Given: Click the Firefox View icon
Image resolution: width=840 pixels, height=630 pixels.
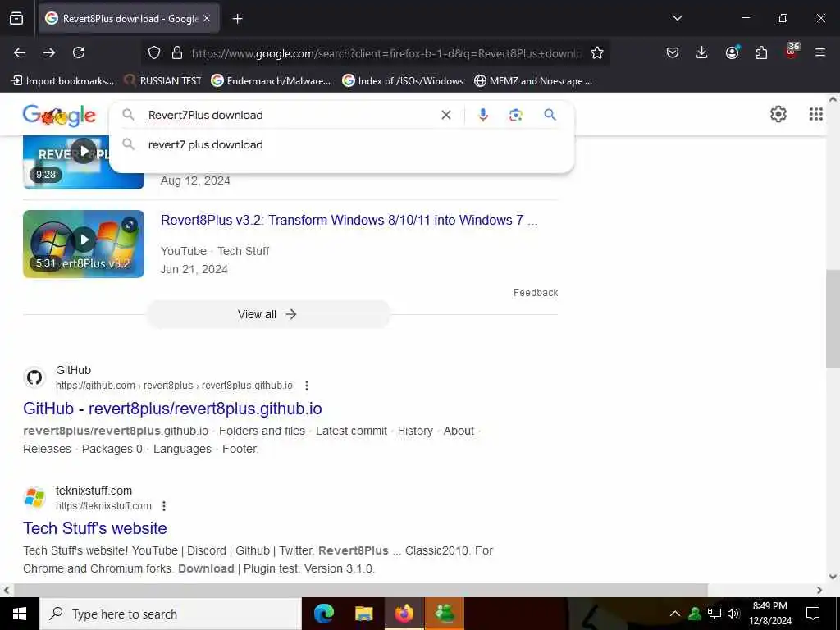Looking at the screenshot, I should pos(16,18).
